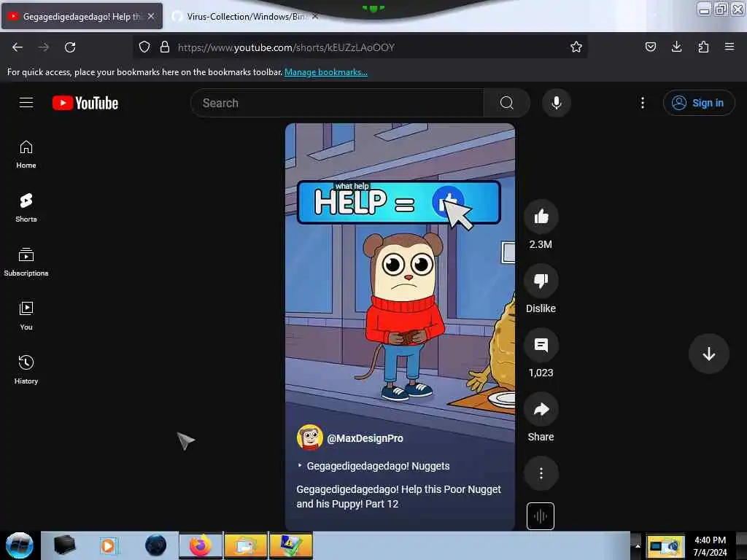Screen dimensions: 747x560
Task: Close the Virus-Collection tab
Action: click(315, 16)
